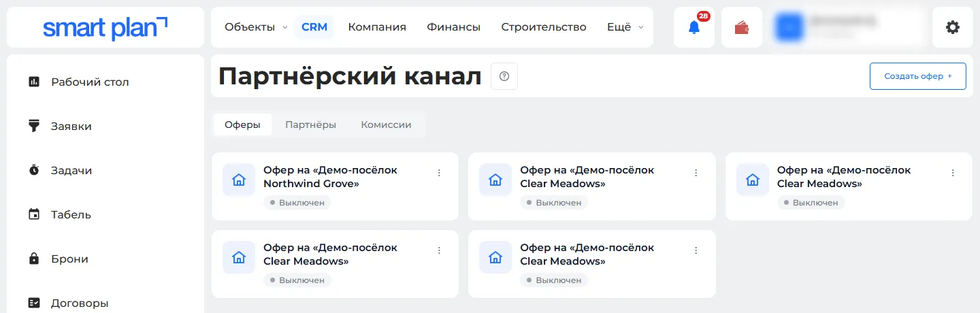Open three-dot menu of Northwind Grove offer

439,173
